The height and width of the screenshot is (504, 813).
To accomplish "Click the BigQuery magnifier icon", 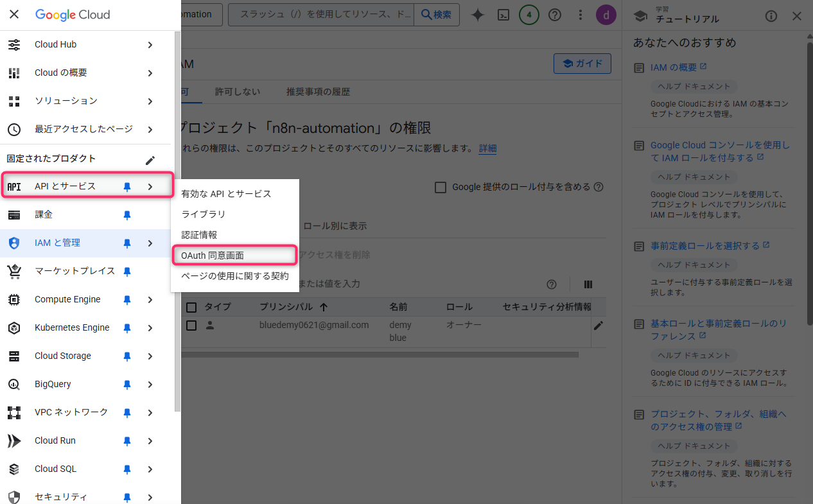I will tap(14, 384).
